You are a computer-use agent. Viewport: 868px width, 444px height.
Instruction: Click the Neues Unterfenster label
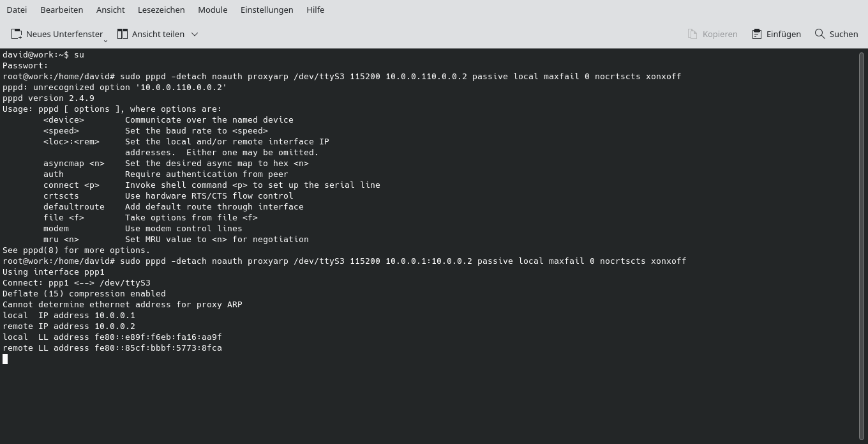point(64,34)
